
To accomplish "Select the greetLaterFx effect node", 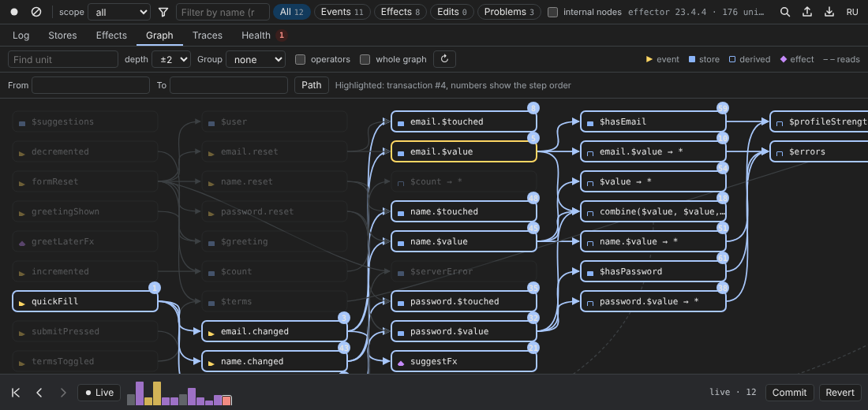I will coord(84,241).
